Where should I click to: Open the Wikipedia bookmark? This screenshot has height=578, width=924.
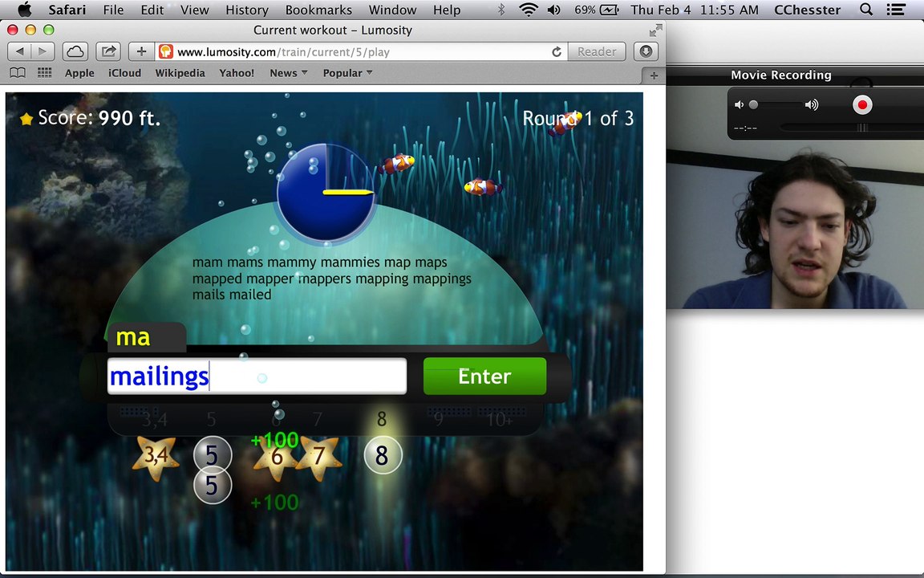pyautogui.click(x=180, y=73)
